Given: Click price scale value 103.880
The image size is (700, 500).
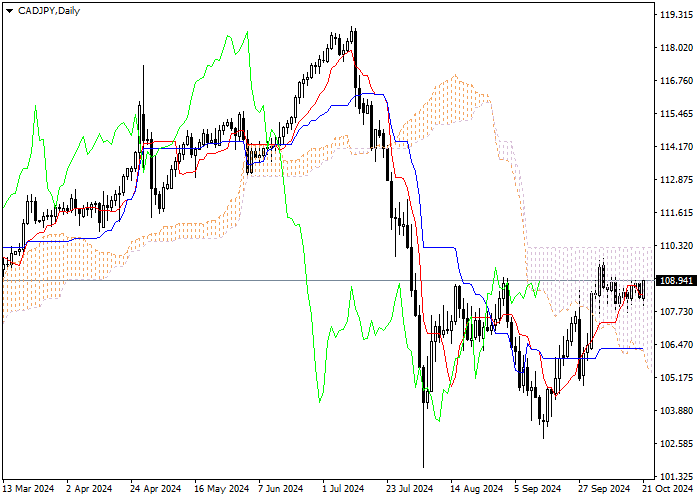Looking at the screenshot, I should point(676,411).
